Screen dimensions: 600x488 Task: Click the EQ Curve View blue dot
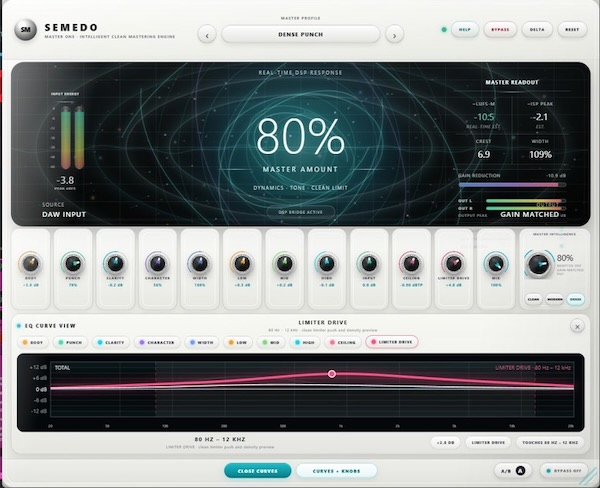coord(19,326)
